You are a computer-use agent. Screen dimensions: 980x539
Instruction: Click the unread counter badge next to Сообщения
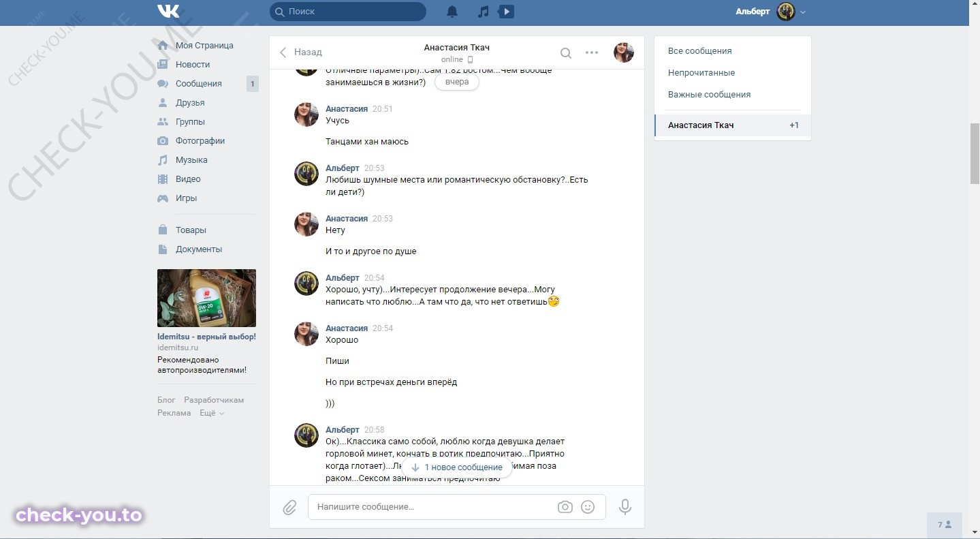point(252,84)
